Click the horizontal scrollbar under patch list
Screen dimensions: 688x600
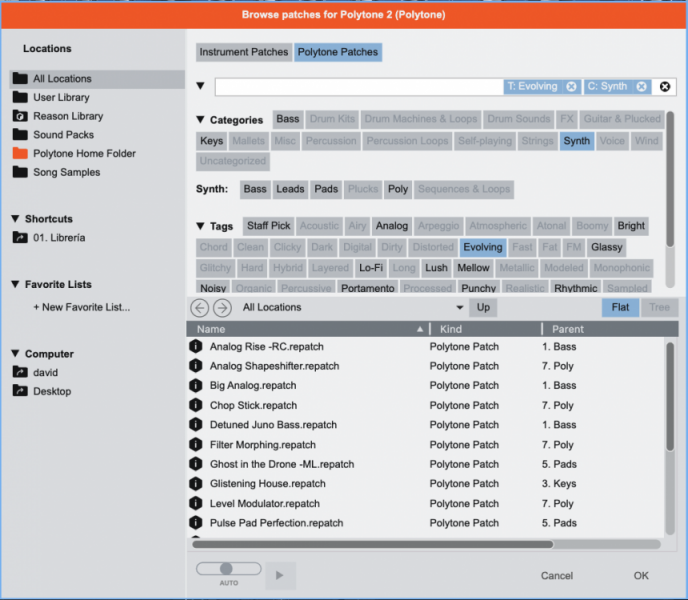(x=373, y=544)
